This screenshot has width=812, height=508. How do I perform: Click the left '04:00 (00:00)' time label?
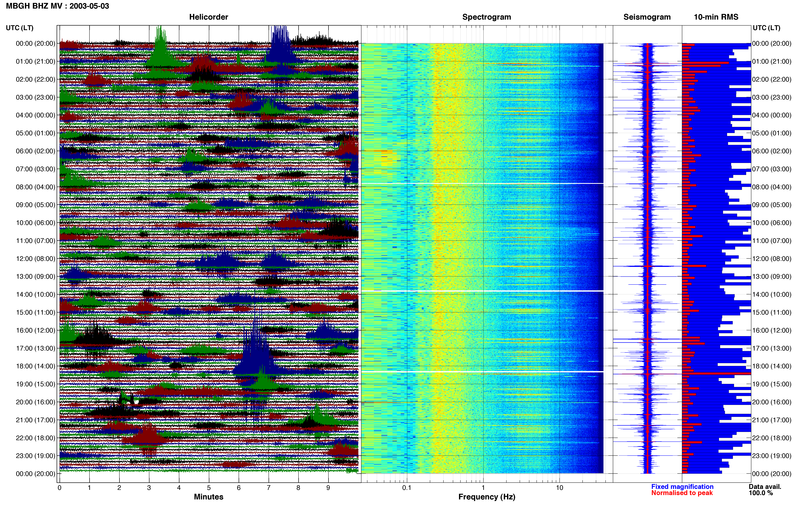(x=36, y=115)
